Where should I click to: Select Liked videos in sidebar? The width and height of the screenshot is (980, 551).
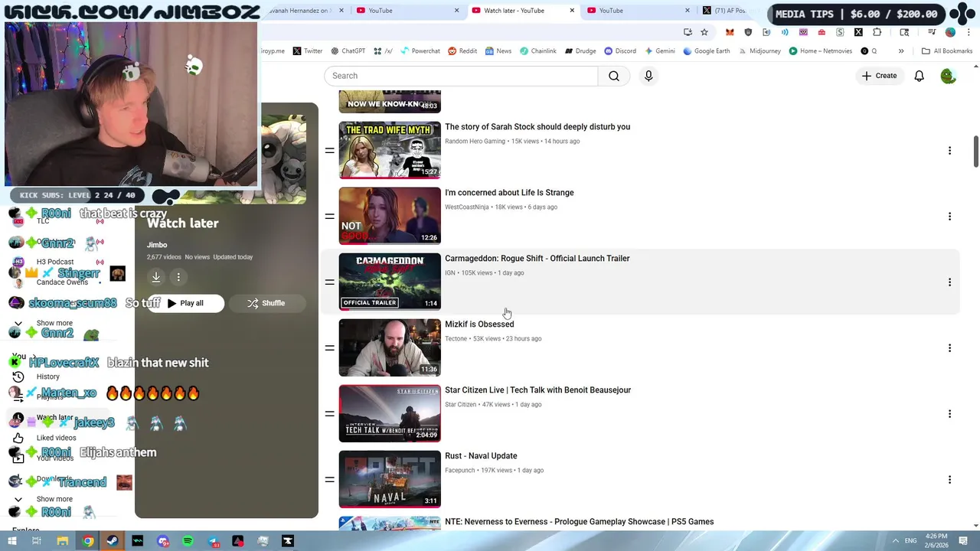(56, 438)
